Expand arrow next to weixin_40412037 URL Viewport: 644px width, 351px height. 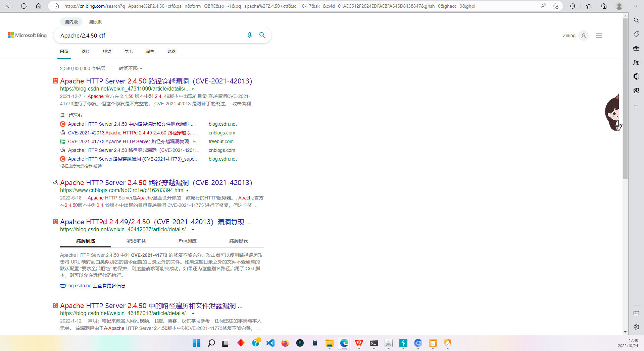(193, 230)
